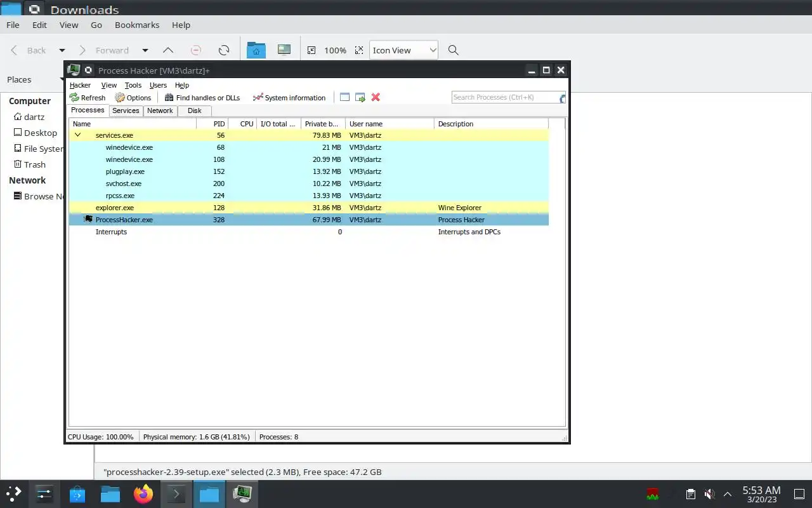The height and width of the screenshot is (508, 812).
Task: Open the Forward history dropdown arrow
Action: click(x=145, y=50)
